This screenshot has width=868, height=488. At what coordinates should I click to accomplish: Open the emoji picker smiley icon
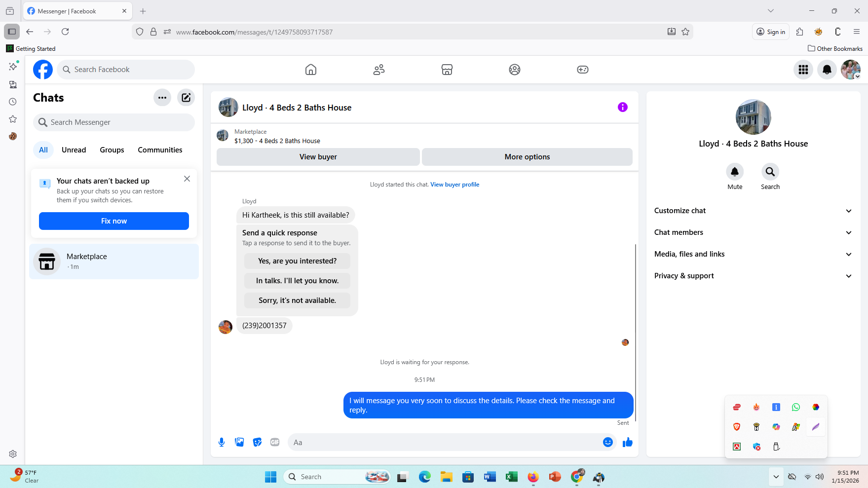point(608,442)
